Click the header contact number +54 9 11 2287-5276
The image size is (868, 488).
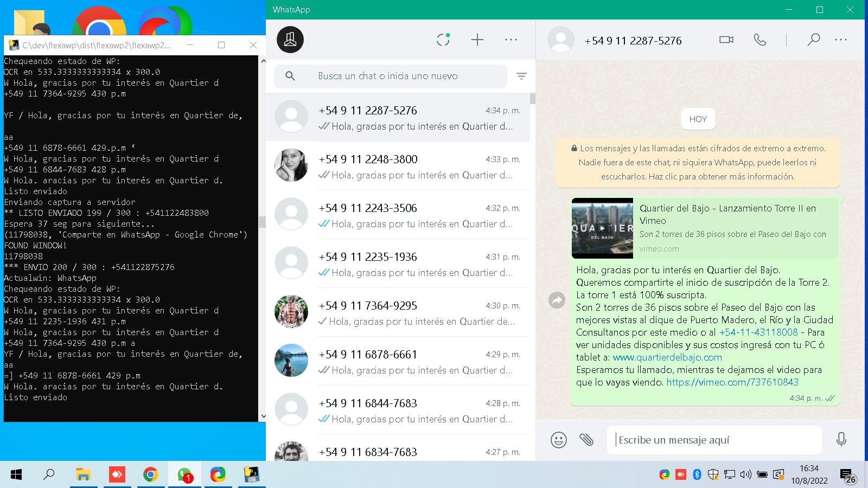633,41
